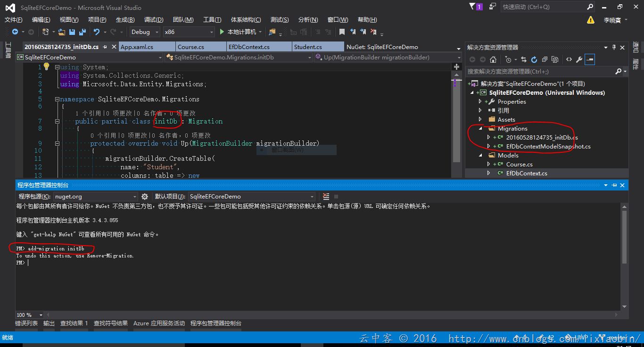Open the nuget.org package source dropdown

pos(95,197)
